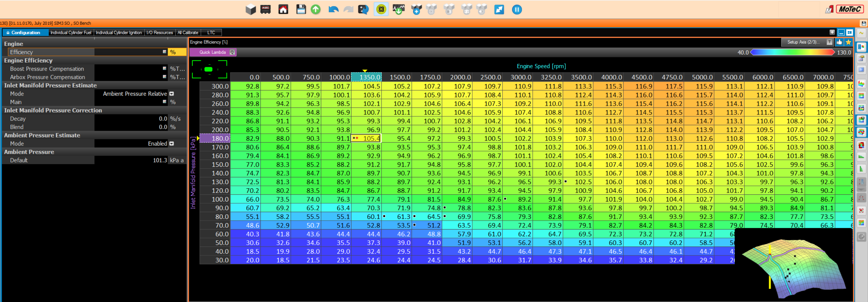The width and height of the screenshot is (868, 302).
Task: Click the home icon in toolbar
Action: point(283,9)
